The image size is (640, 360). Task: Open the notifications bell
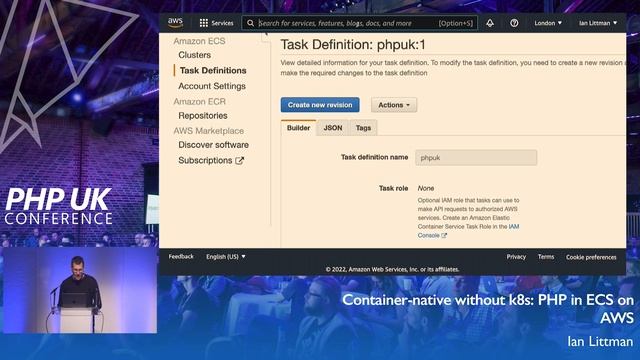pos(490,23)
